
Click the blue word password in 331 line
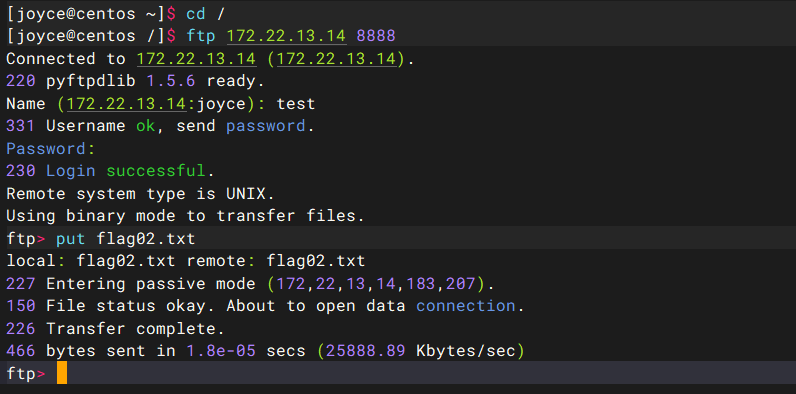click(266, 126)
